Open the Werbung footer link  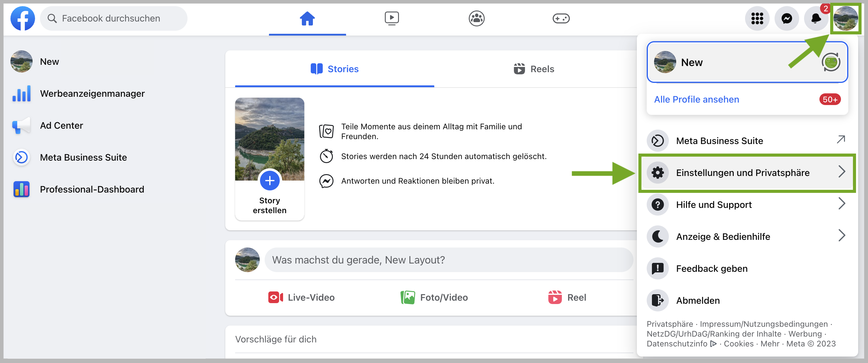coord(805,334)
